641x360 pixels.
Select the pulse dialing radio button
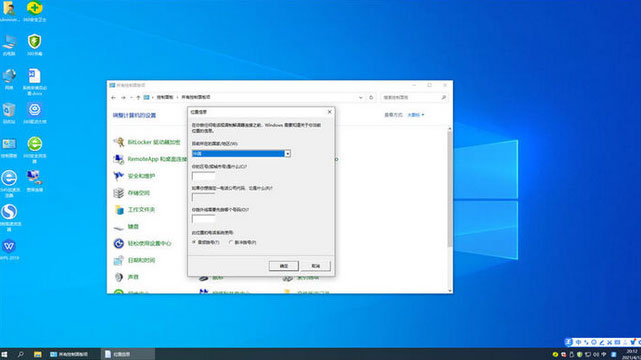[231, 242]
